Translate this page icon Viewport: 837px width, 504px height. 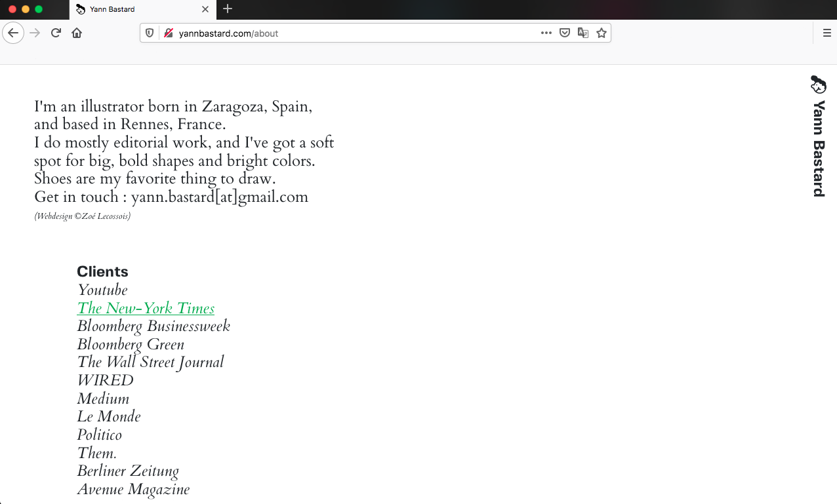[x=582, y=33]
